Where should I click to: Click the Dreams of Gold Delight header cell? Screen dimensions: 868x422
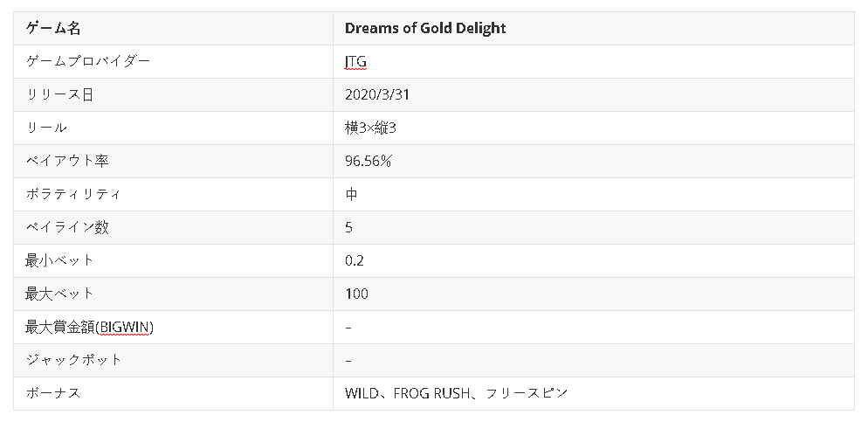[x=425, y=28]
